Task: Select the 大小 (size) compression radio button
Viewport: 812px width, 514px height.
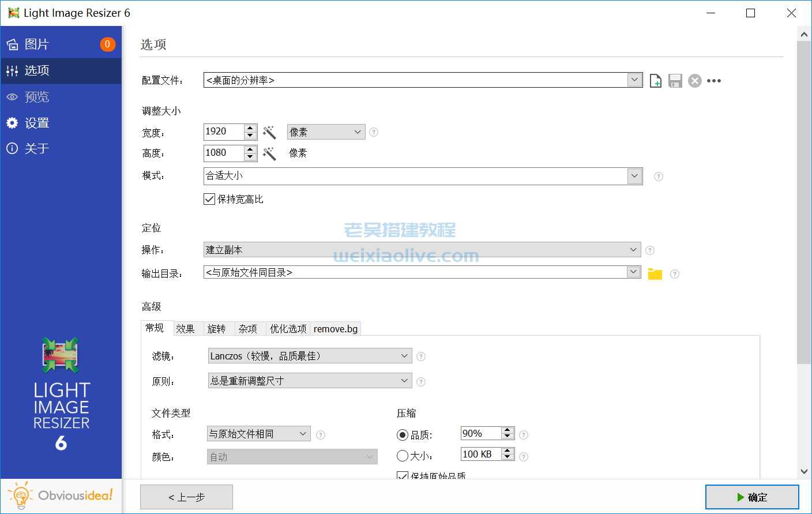Action: point(403,455)
